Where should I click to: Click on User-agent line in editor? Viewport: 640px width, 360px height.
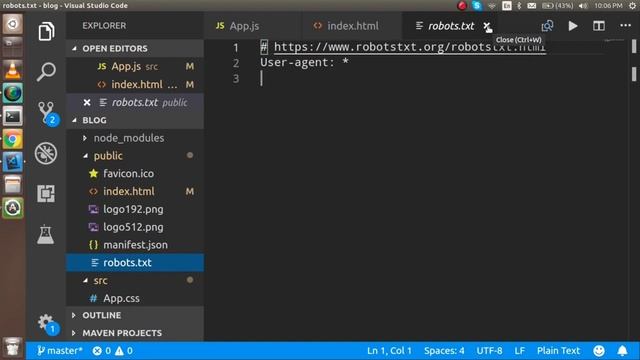coord(304,63)
